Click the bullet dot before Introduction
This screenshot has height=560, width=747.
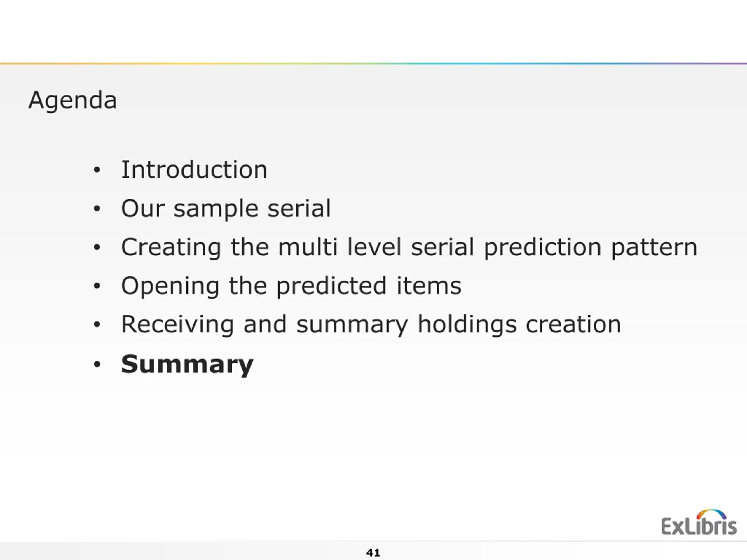[97, 170]
